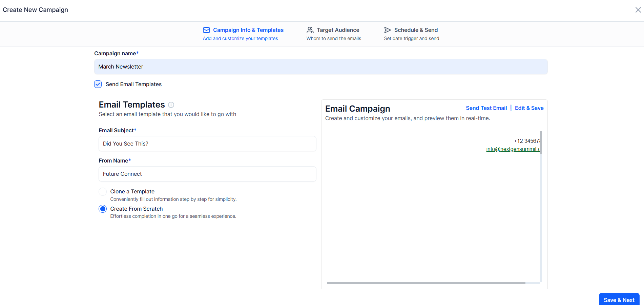The image size is (644, 305).
Task: Go to the Schedule & Send step
Action: [416, 30]
